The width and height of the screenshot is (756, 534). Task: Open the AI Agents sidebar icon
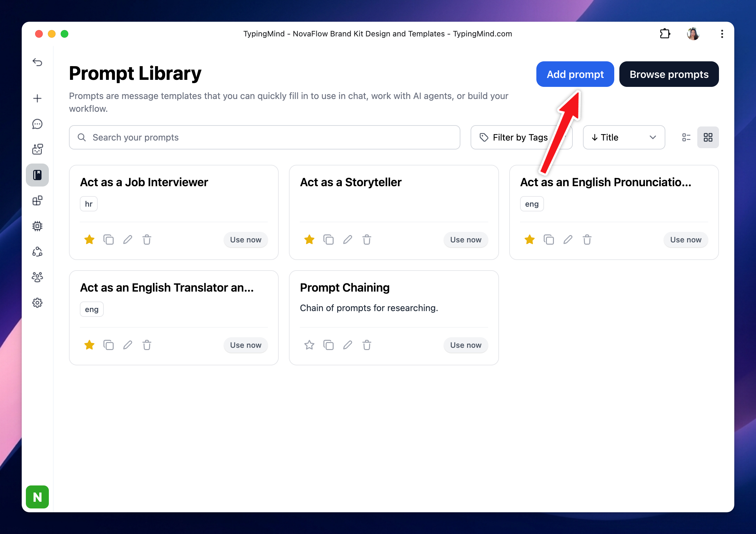pos(38,149)
